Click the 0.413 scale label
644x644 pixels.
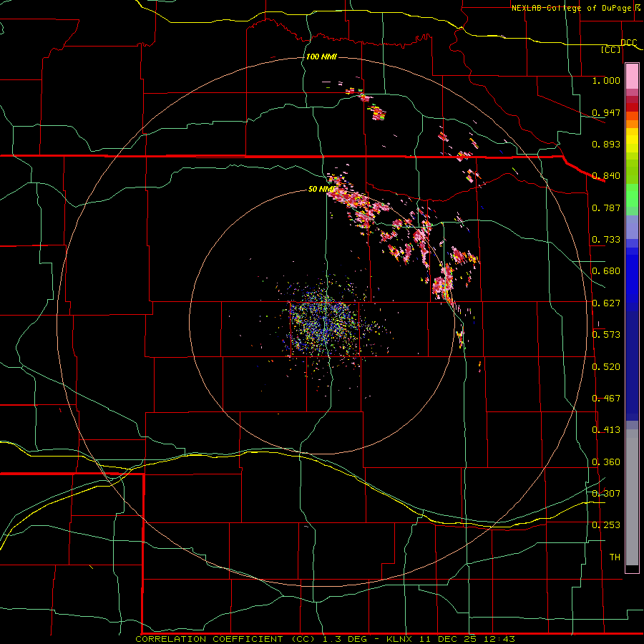[x=606, y=430]
